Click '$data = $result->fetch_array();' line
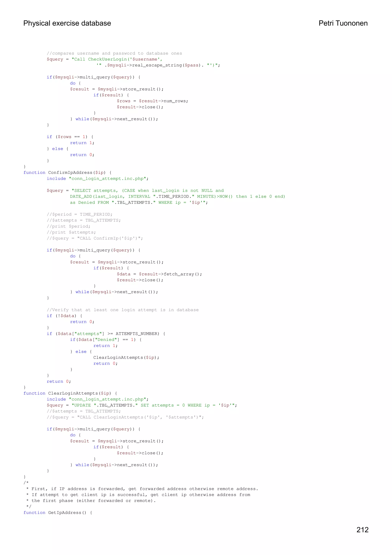 tap(159, 274)
